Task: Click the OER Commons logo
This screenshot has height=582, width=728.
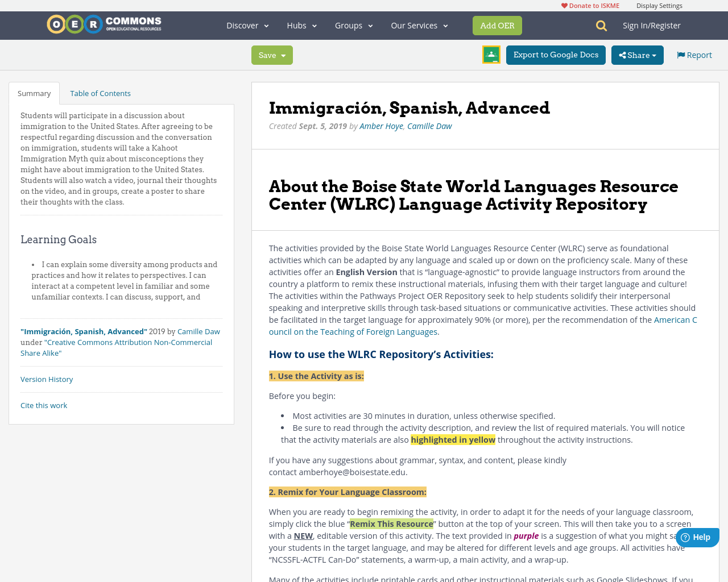Action: 104,23
